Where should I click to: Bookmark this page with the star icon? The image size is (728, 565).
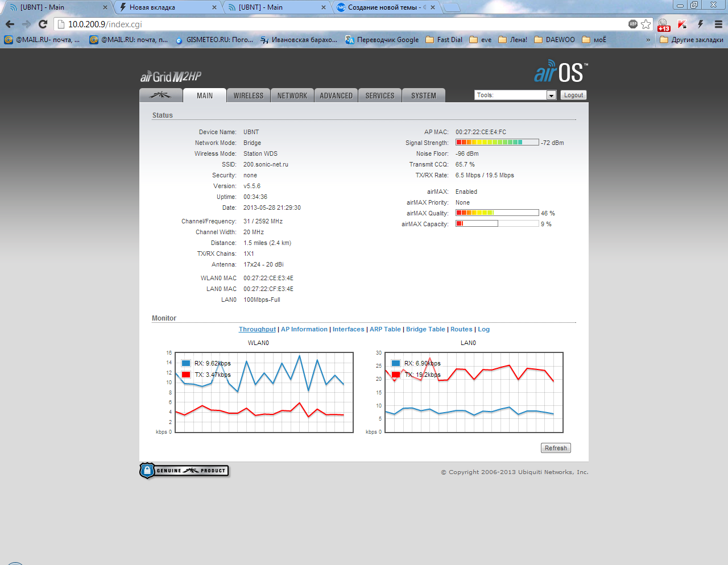pos(646,24)
